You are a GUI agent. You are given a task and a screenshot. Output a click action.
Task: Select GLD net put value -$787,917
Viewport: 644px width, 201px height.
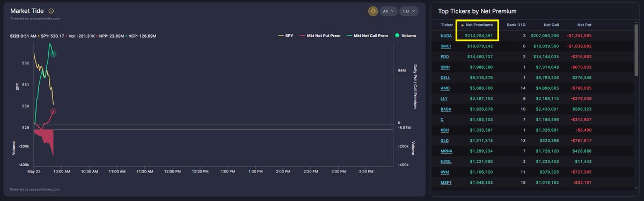581,140
